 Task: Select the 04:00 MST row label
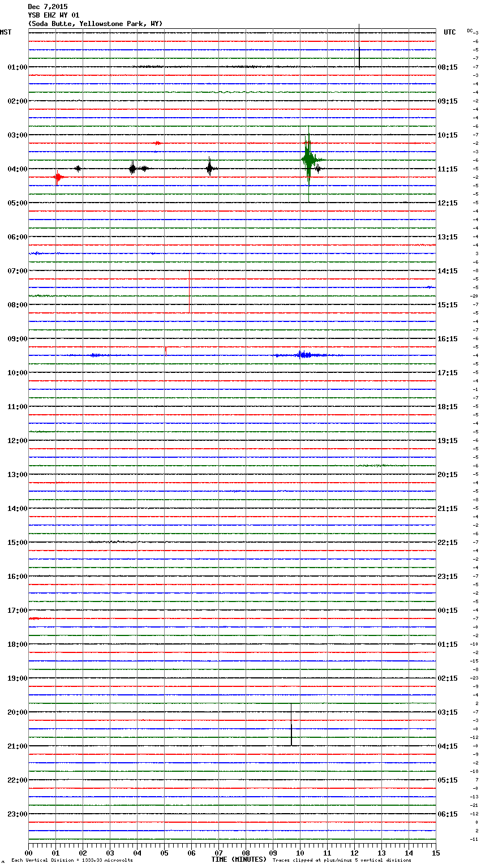coord(18,169)
